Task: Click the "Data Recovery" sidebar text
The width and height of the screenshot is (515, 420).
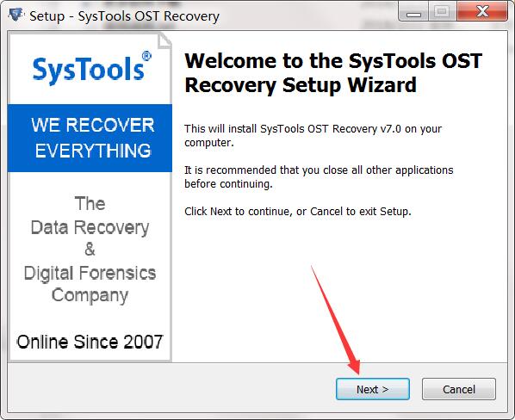Action: click(x=90, y=227)
